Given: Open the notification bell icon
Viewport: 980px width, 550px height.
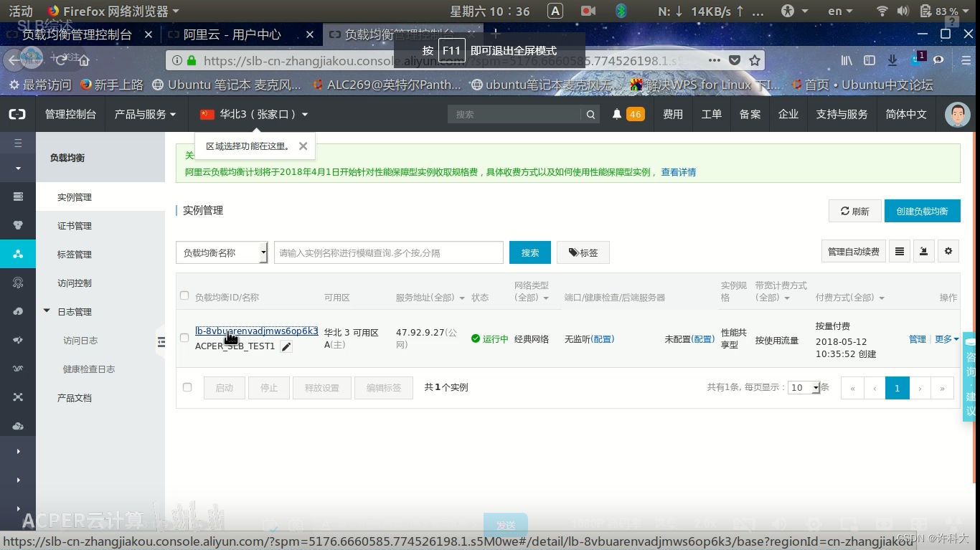Looking at the screenshot, I should [616, 114].
